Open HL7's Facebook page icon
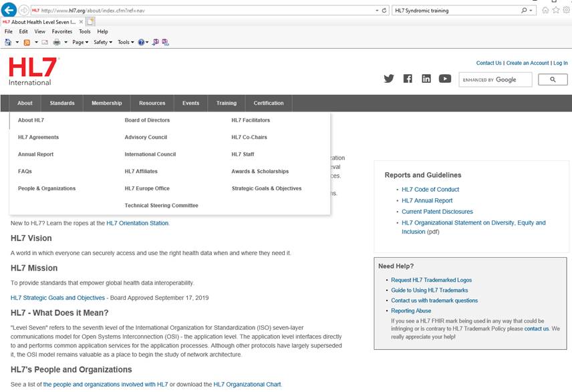Image resolution: width=572 pixels, height=392 pixels. click(x=408, y=78)
